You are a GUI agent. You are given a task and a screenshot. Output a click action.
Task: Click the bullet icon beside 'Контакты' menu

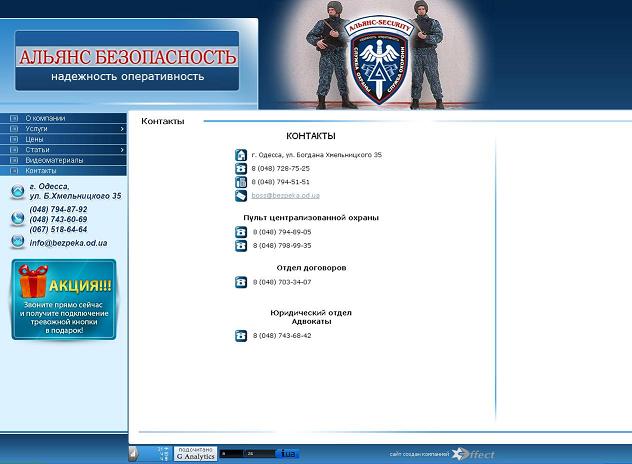pos(14,171)
